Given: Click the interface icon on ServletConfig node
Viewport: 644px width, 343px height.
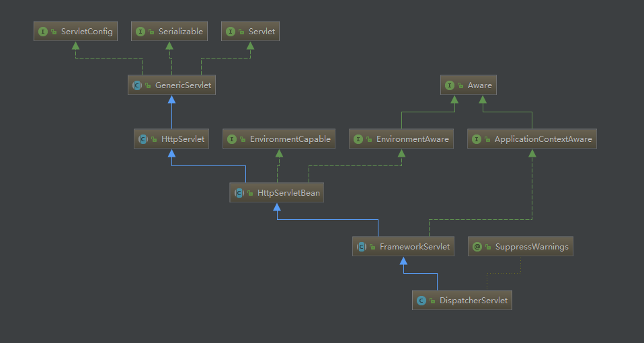Looking at the screenshot, I should [x=43, y=32].
